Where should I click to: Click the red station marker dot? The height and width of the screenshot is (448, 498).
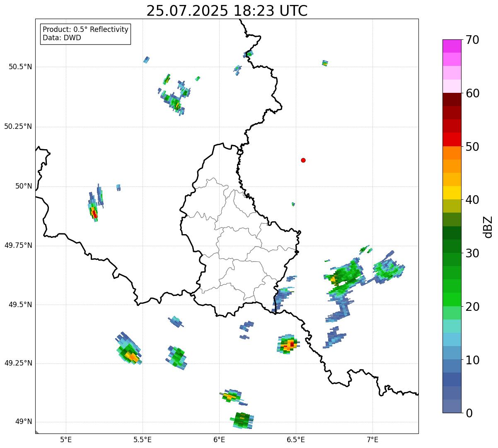point(303,160)
